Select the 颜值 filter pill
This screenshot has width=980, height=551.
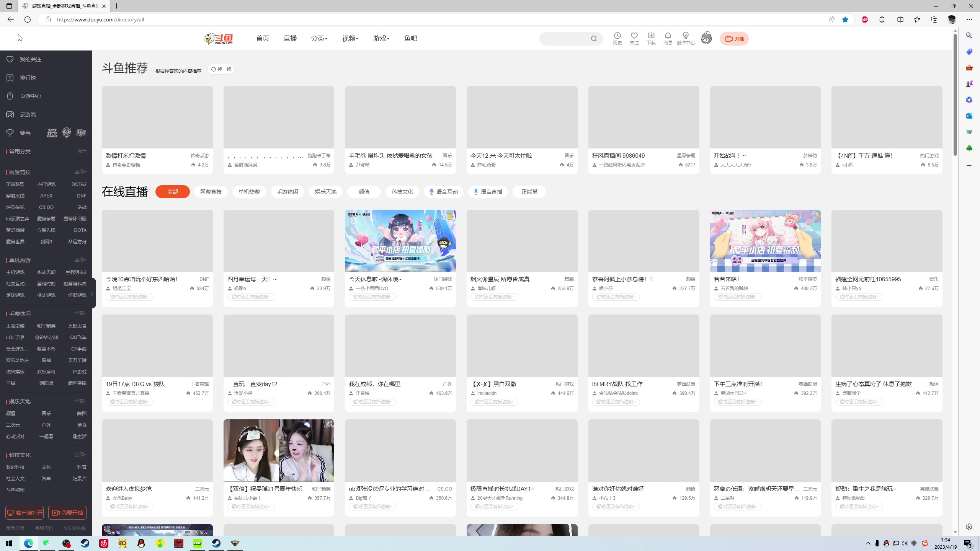(364, 192)
